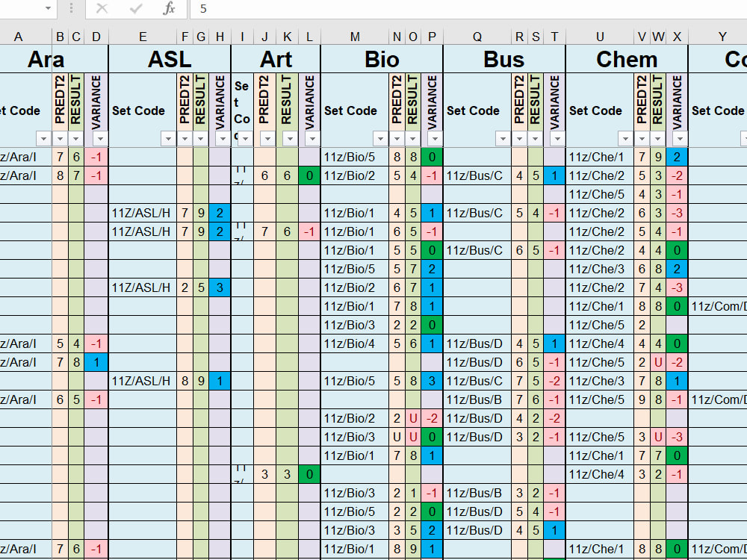Select the green variance 0 cell beside 11z/Bio/5 8 8
Image resolution: width=747 pixels, height=560 pixels.
point(432,157)
